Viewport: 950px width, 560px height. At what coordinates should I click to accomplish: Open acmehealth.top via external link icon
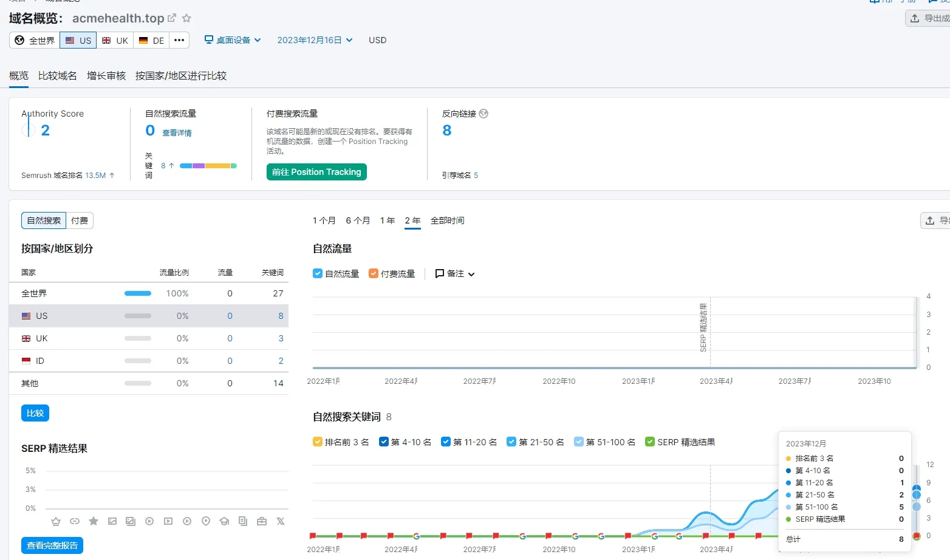coord(172,18)
